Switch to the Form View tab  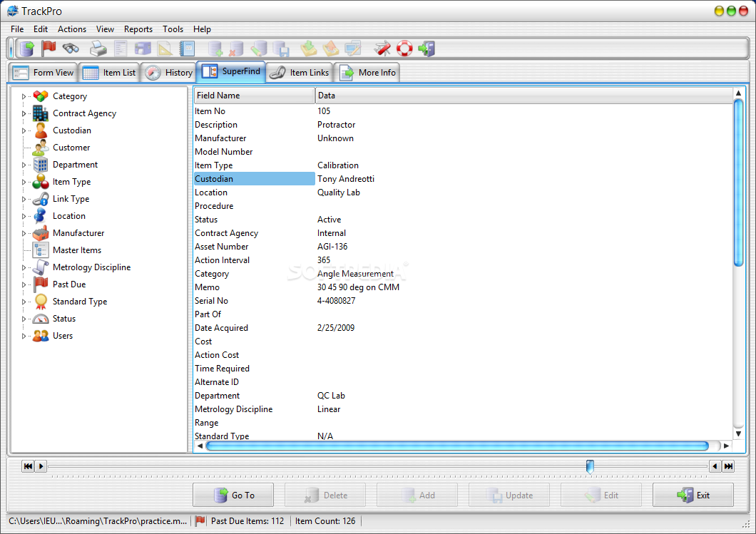point(43,73)
